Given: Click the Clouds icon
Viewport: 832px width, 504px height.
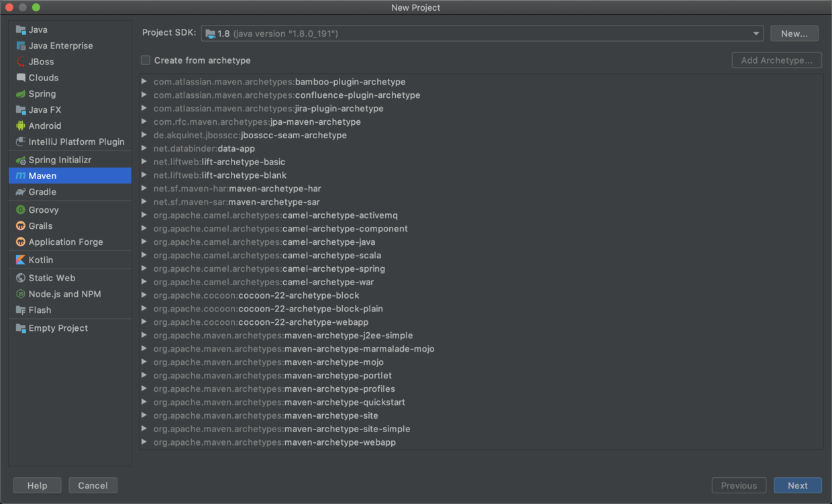Looking at the screenshot, I should [x=21, y=78].
